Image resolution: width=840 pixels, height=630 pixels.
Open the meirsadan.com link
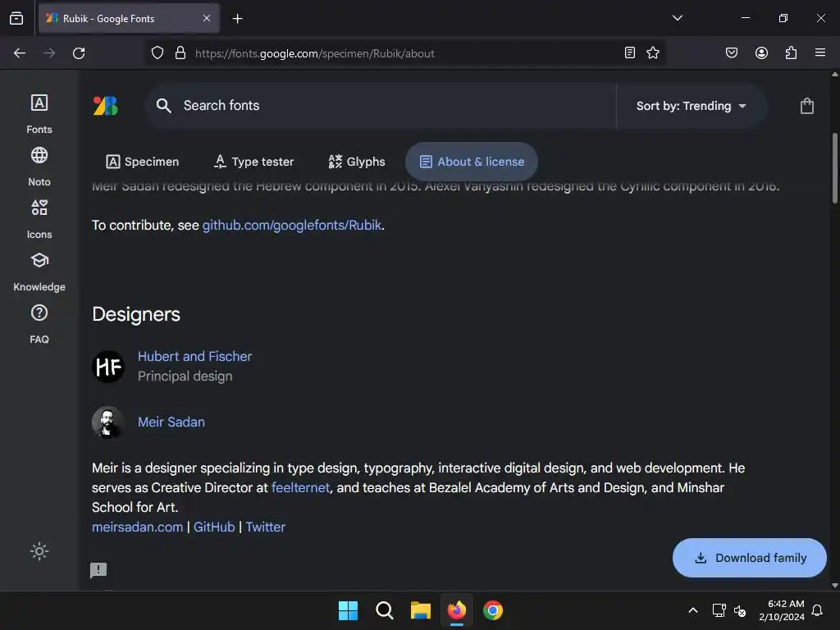pos(137,527)
